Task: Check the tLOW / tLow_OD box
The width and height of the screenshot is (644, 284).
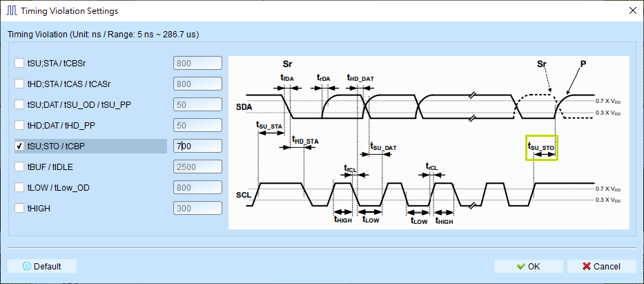Action: (19, 188)
